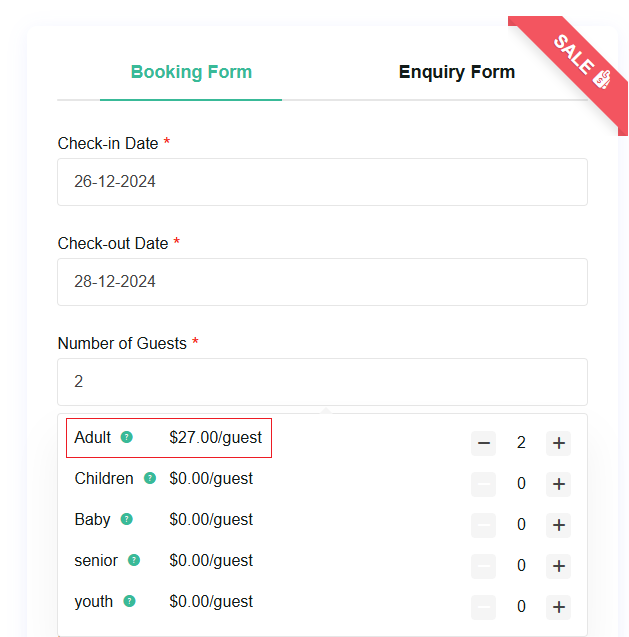This screenshot has height=637, width=629.
Task: Switch to the Booking Form tab
Action: (x=191, y=72)
